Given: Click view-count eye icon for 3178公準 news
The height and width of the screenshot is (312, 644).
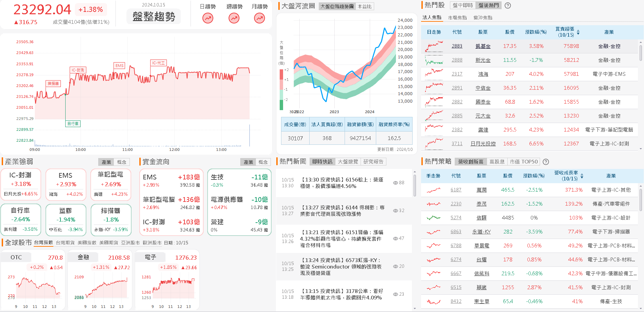Looking at the screenshot, I should click(396, 294).
